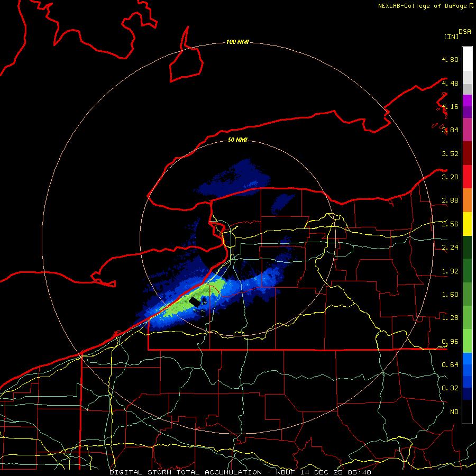Click the 0.96 legend value

[450, 342]
